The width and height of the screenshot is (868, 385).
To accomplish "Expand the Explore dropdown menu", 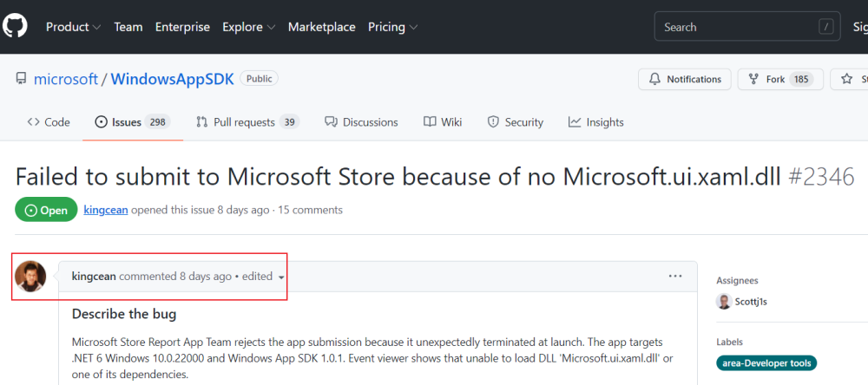I will (248, 27).
